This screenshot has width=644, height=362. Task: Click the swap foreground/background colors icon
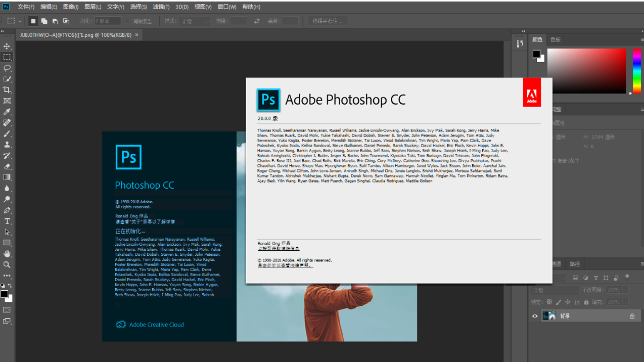click(10, 286)
